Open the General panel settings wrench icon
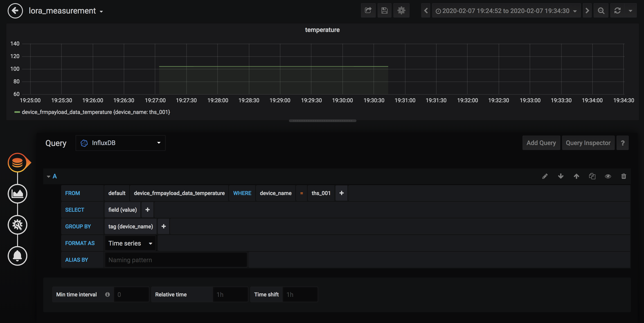Image resolution: width=644 pixels, height=323 pixels. tap(18, 225)
